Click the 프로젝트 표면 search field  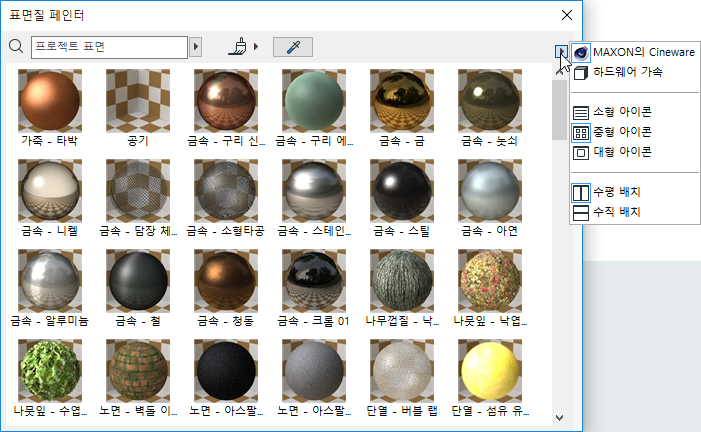point(109,46)
